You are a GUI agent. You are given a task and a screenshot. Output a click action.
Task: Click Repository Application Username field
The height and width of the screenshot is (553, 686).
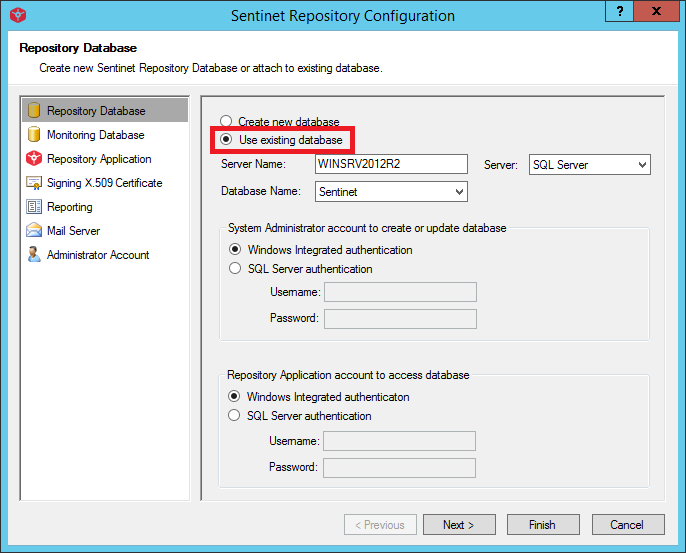[x=399, y=441]
